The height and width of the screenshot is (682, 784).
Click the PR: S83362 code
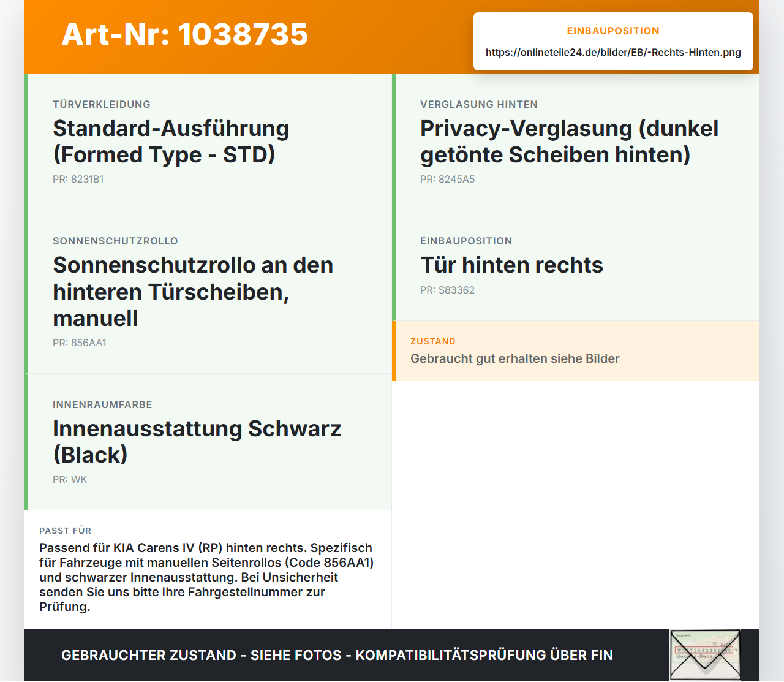tap(447, 290)
